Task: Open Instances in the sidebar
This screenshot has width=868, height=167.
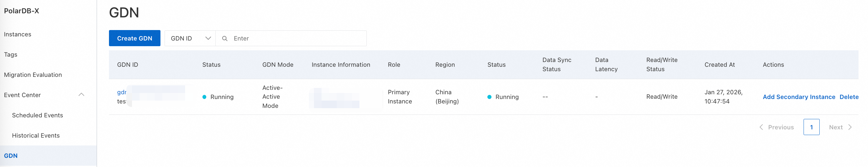Action: pos(17,34)
